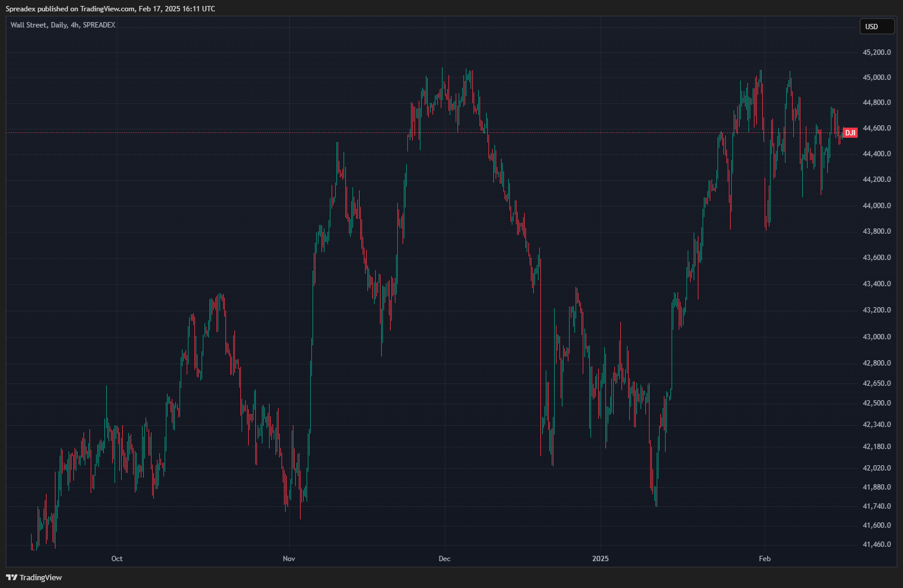
Task: Select the 43,200.0 price axis label
Action: click(877, 310)
